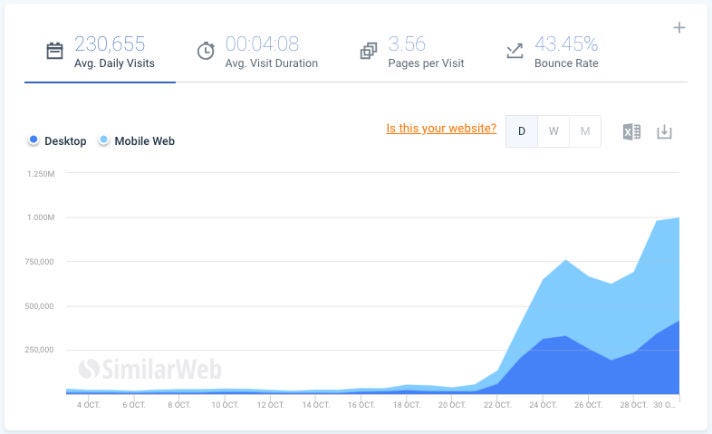Switch to weekly (W) granularity
The height and width of the screenshot is (434, 712).
point(553,131)
